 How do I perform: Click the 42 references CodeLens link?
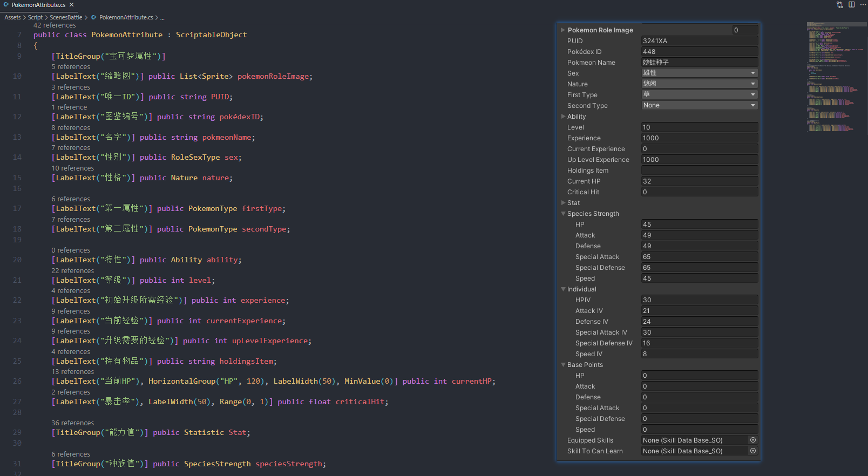pos(55,25)
